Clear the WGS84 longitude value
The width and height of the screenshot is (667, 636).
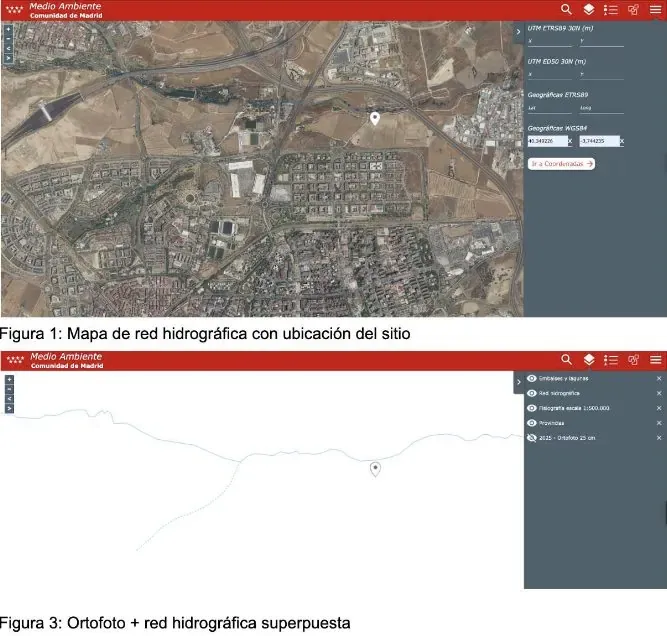click(622, 141)
